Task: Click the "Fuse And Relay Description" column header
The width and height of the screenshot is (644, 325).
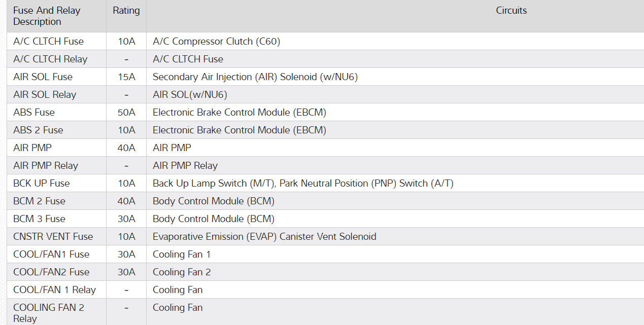Action: click(x=47, y=16)
